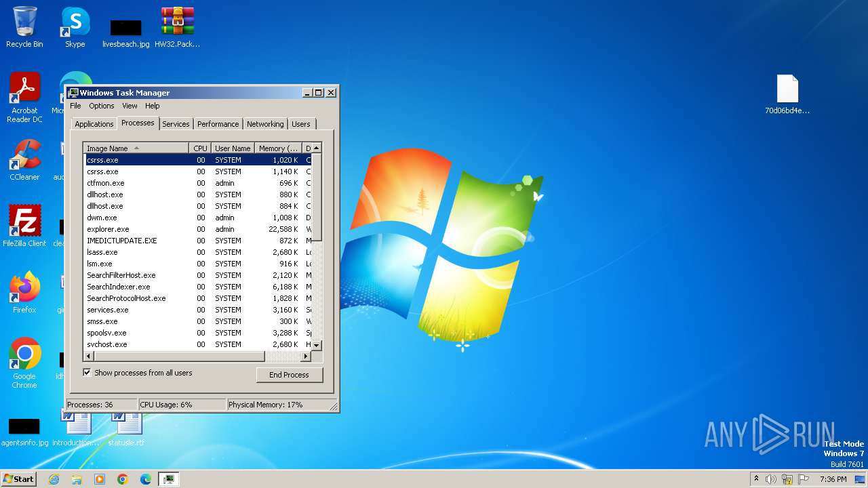Click the Show desktop tray icon
This screenshot has width=868, height=488.
point(860,479)
